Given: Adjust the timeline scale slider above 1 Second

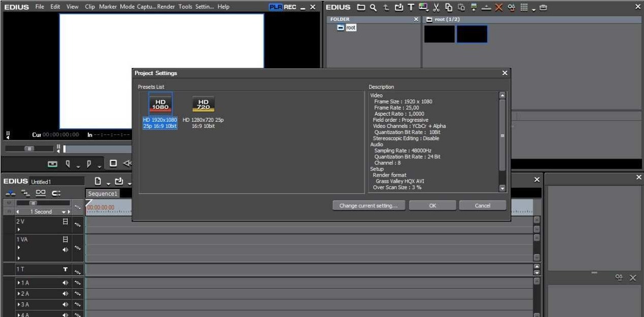Looking at the screenshot, I should [34, 202].
